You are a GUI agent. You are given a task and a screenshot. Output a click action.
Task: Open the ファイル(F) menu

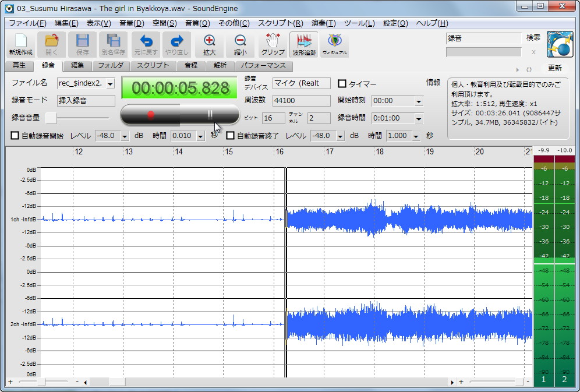tap(27, 23)
